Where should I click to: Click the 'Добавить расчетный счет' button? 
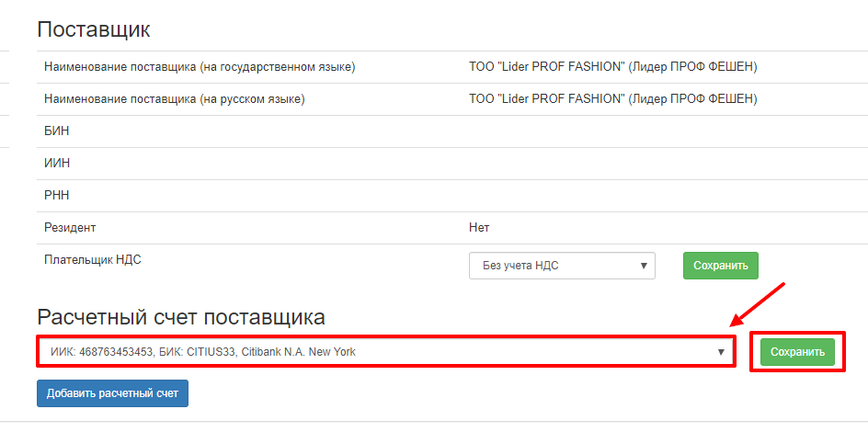[112, 392]
